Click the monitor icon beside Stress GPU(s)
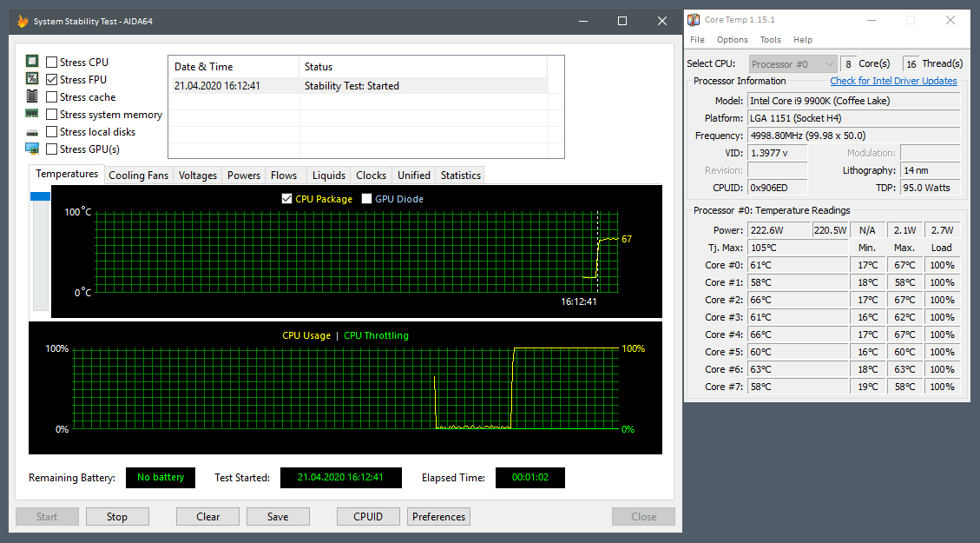The width and height of the screenshot is (980, 543). point(32,149)
